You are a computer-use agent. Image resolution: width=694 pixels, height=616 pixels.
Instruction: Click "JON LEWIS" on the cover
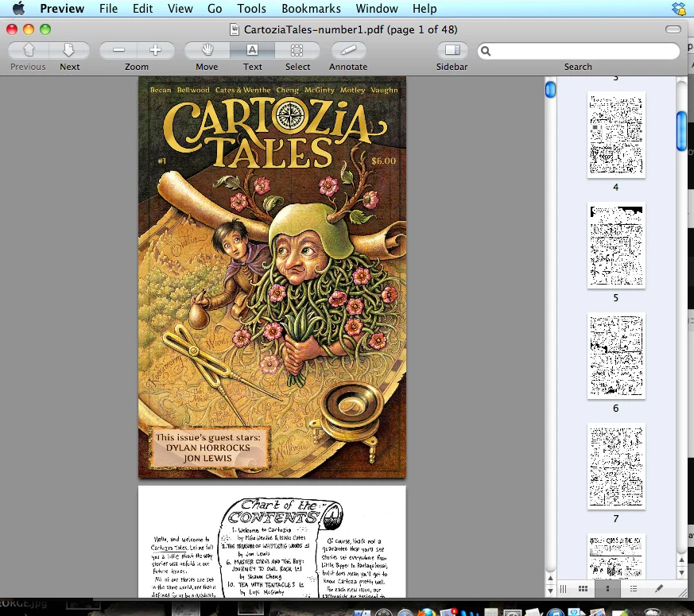[x=207, y=459]
